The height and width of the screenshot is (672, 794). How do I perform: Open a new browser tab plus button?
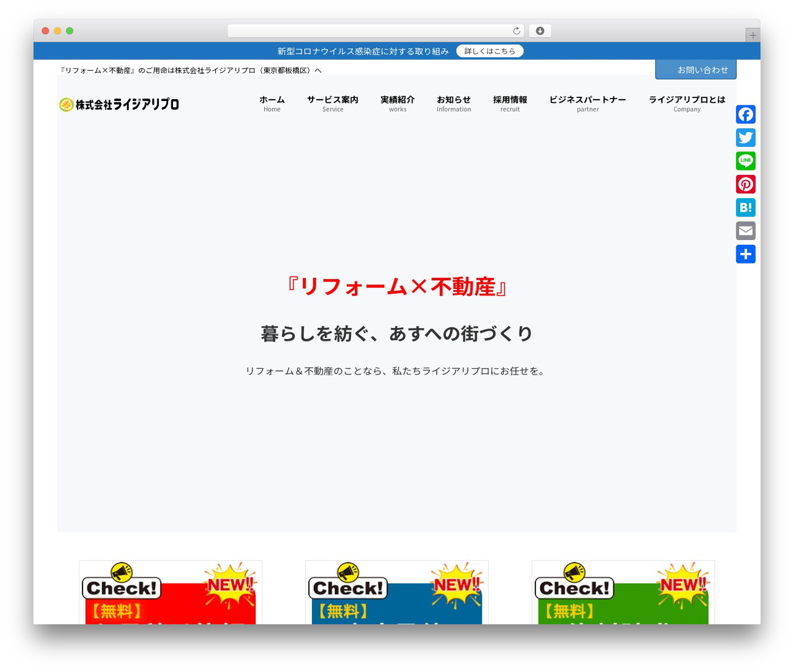pyautogui.click(x=752, y=35)
